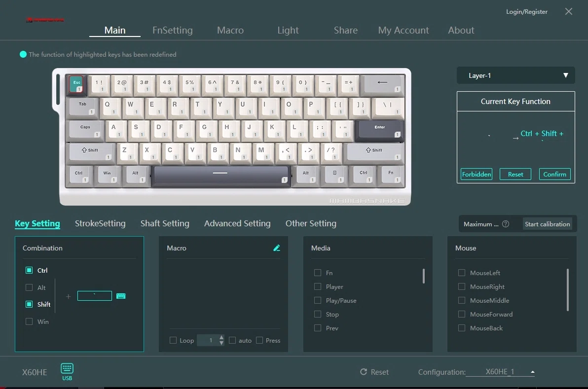Open the Advanced Setting tab
The width and height of the screenshot is (588, 389).
click(237, 223)
